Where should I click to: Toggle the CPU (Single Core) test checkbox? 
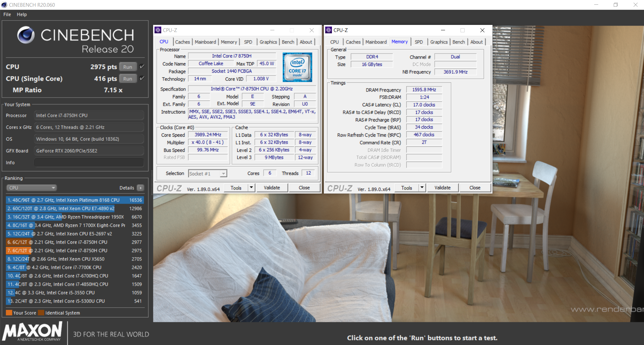[142, 78]
